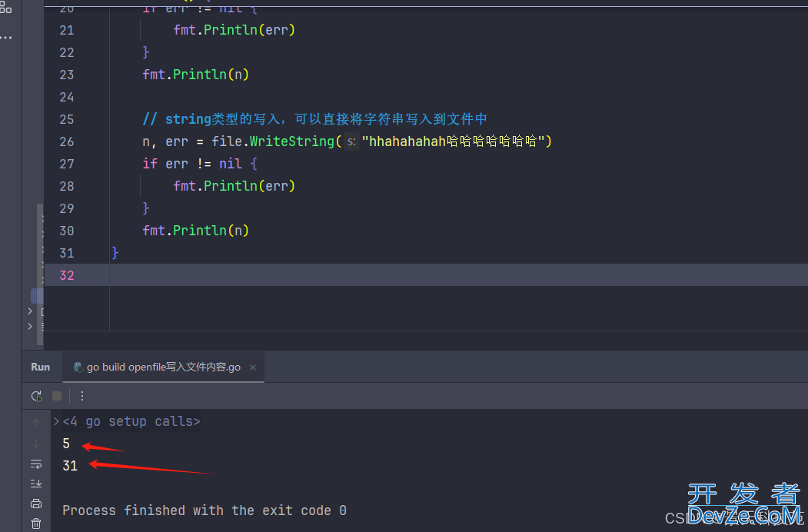Open the Run tool window label
This screenshot has height=532, width=808.
coord(40,367)
